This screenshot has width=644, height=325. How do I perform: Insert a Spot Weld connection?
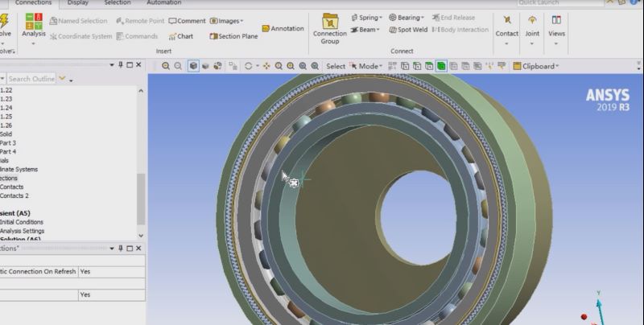tap(408, 30)
